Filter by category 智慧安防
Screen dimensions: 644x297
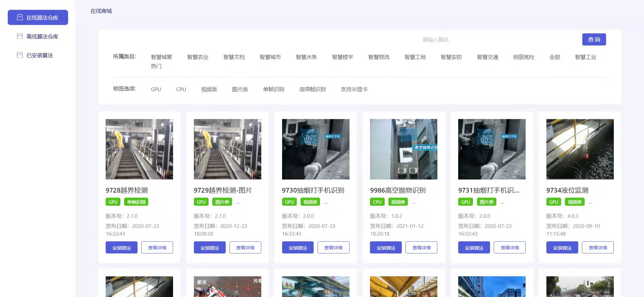(x=451, y=57)
